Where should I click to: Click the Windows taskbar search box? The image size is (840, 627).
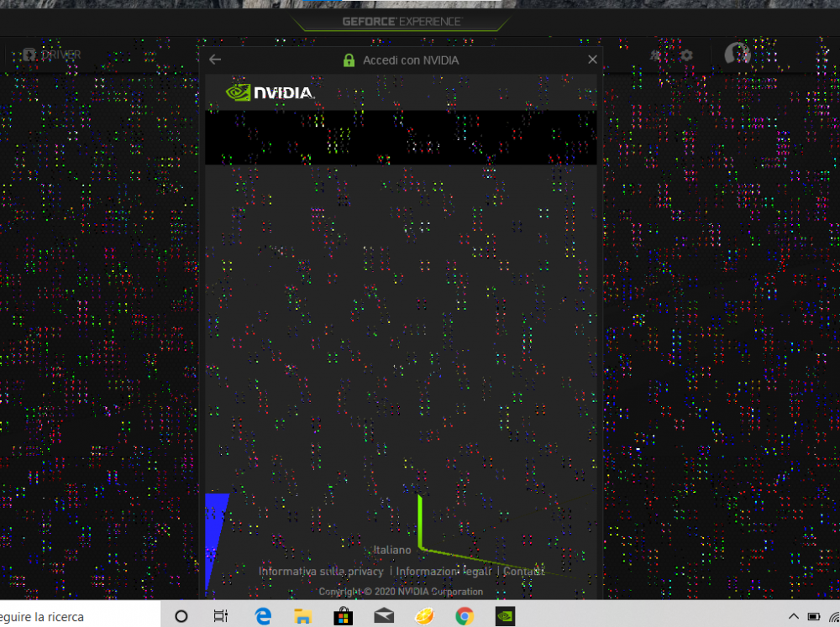[x=81, y=616]
